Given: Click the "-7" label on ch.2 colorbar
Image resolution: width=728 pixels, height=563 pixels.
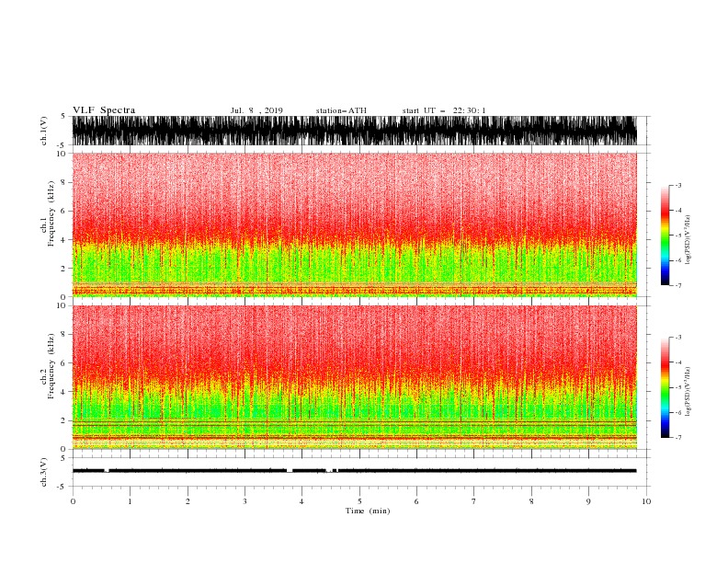Looking at the screenshot, I should (x=677, y=437).
